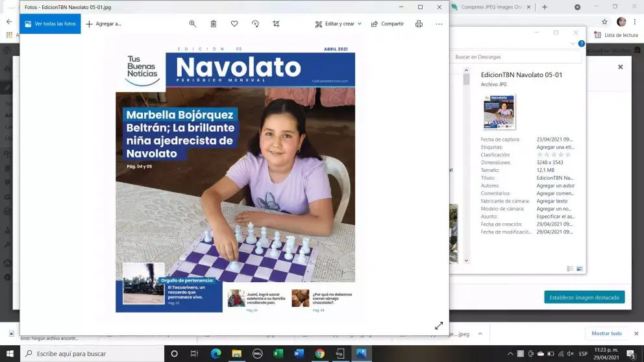Click the zoom magnifier icon in Photos toolbar
The width and height of the screenshot is (644, 362).
(x=193, y=24)
